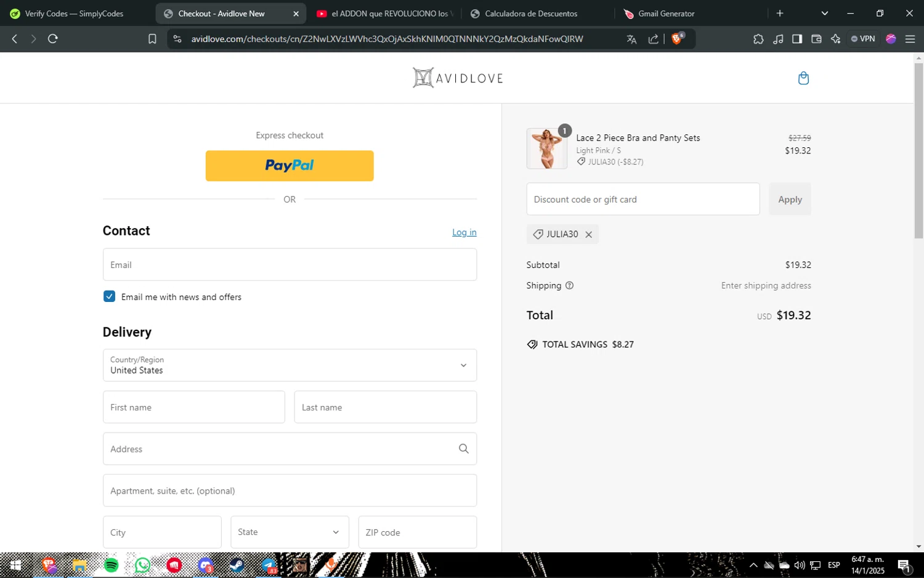The height and width of the screenshot is (578, 924).
Task: Click the City field
Action: [162, 532]
